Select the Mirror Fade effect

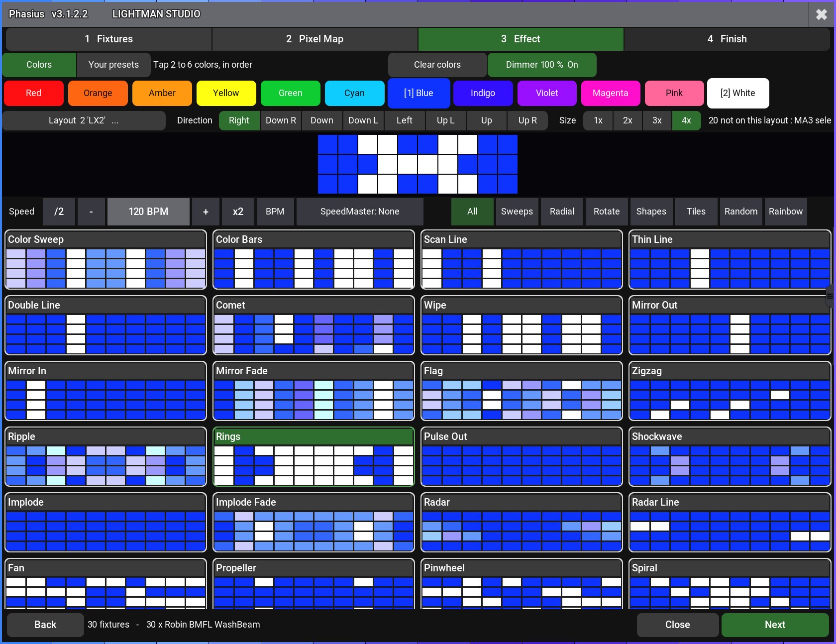point(313,391)
